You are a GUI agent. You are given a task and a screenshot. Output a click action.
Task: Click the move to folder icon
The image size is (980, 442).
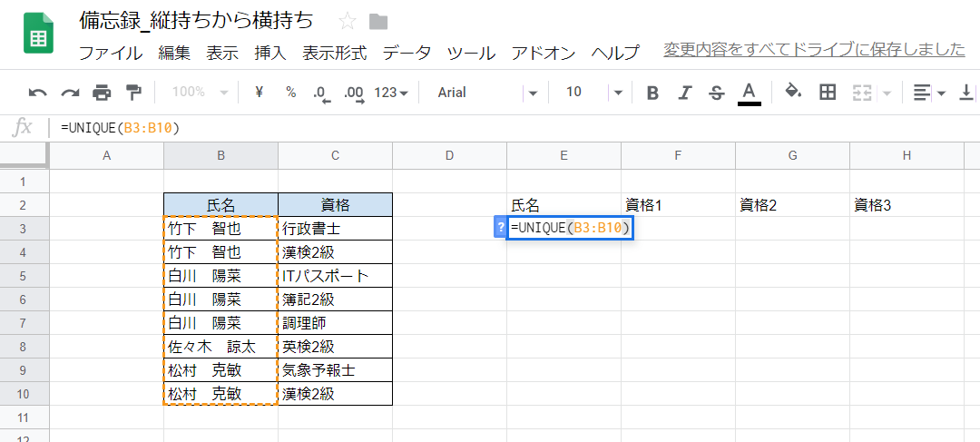pyautogui.click(x=378, y=23)
